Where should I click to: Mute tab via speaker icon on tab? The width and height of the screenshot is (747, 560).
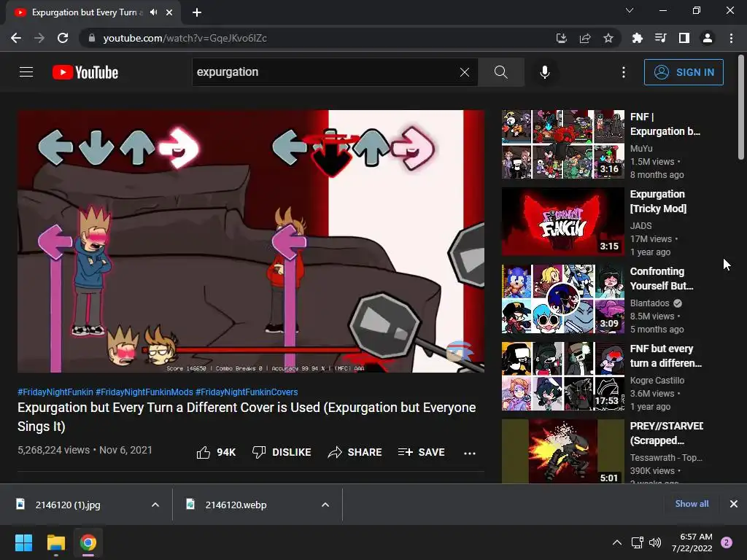(153, 12)
